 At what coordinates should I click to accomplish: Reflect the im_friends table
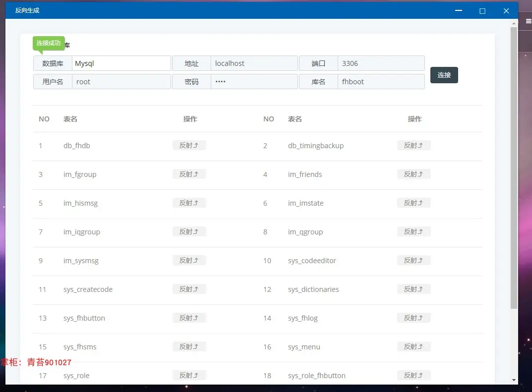[414, 174]
